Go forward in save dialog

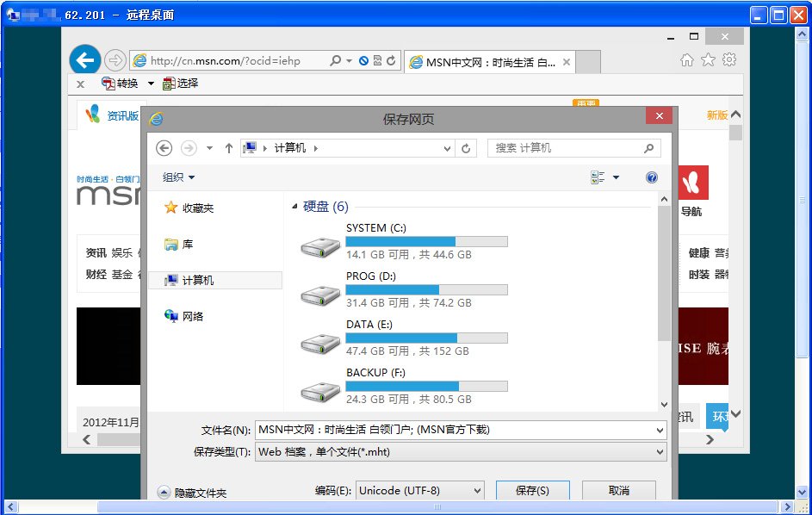(189, 148)
